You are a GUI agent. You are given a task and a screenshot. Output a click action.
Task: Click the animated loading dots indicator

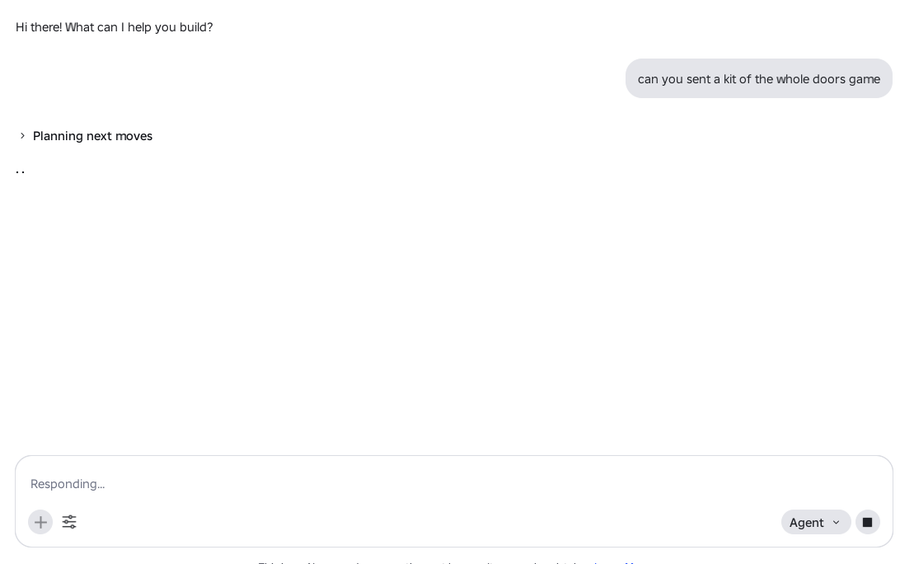20,171
